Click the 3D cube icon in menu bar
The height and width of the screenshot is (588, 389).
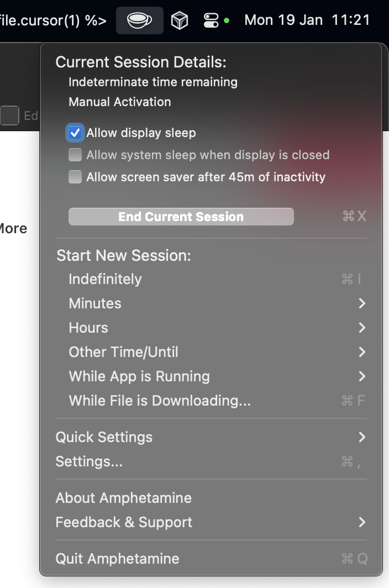click(180, 21)
